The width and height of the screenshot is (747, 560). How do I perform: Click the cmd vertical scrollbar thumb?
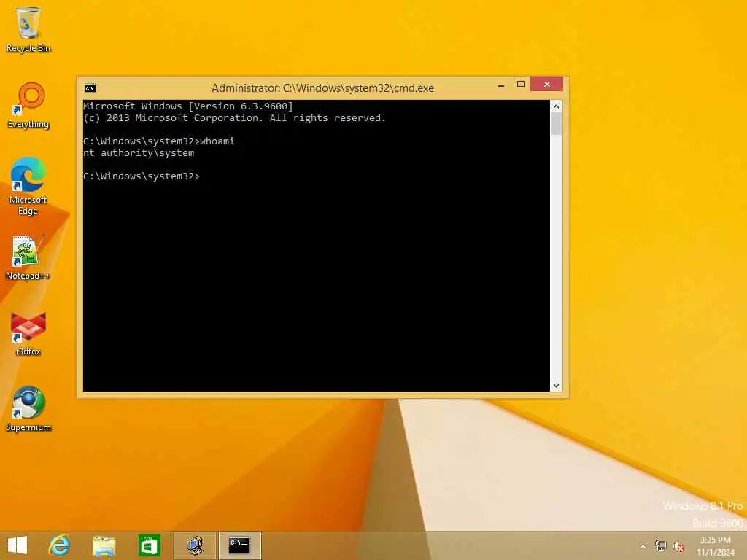[x=556, y=124]
